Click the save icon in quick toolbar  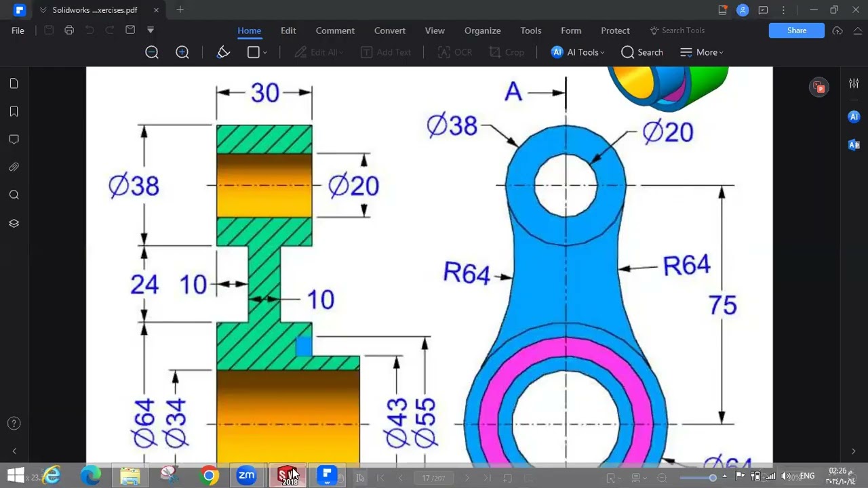(x=49, y=30)
